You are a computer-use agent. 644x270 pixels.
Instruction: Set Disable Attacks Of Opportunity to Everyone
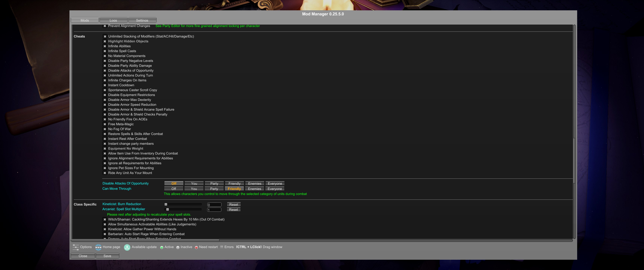pos(274,184)
